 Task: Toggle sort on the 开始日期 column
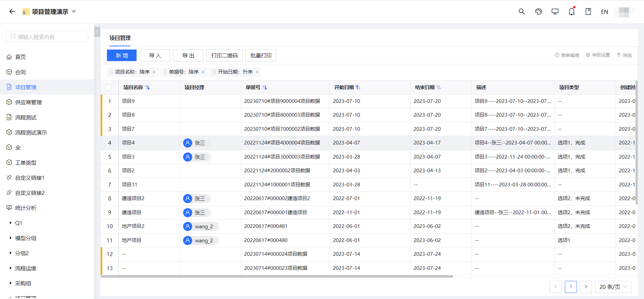pos(358,87)
